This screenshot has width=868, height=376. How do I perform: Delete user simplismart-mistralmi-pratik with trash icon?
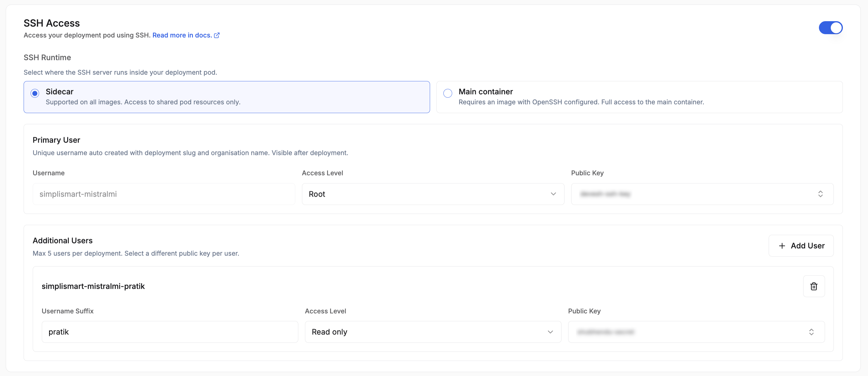(x=813, y=286)
